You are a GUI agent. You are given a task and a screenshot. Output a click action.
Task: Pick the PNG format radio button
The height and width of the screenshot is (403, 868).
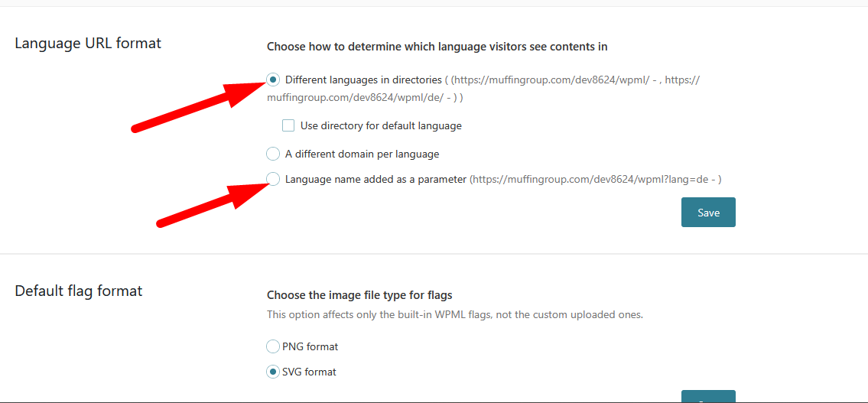point(273,346)
